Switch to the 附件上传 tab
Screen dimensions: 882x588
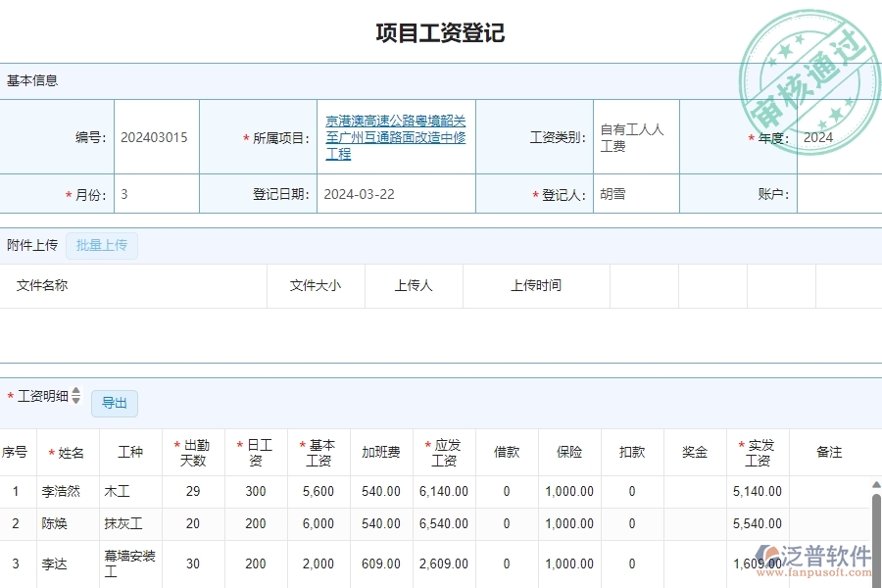pyautogui.click(x=32, y=245)
